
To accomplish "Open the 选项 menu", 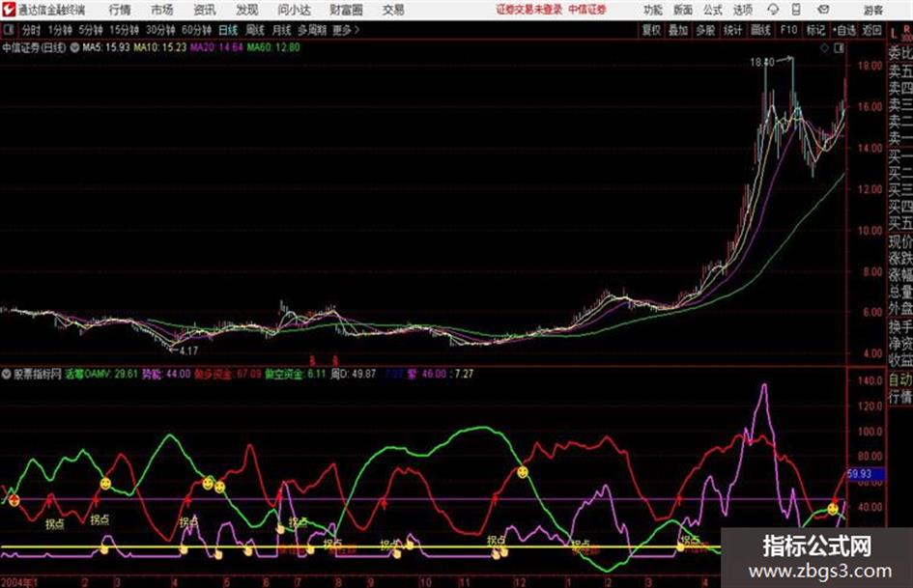I will [x=743, y=10].
